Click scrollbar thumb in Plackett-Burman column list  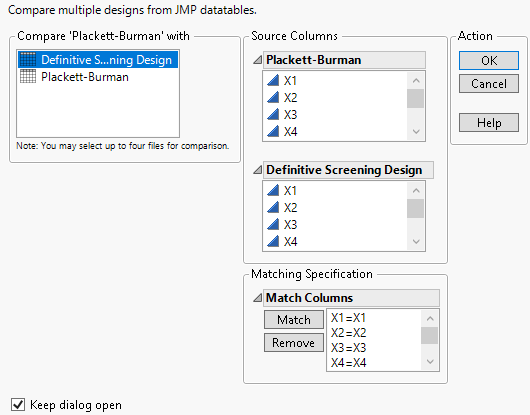tap(416, 98)
